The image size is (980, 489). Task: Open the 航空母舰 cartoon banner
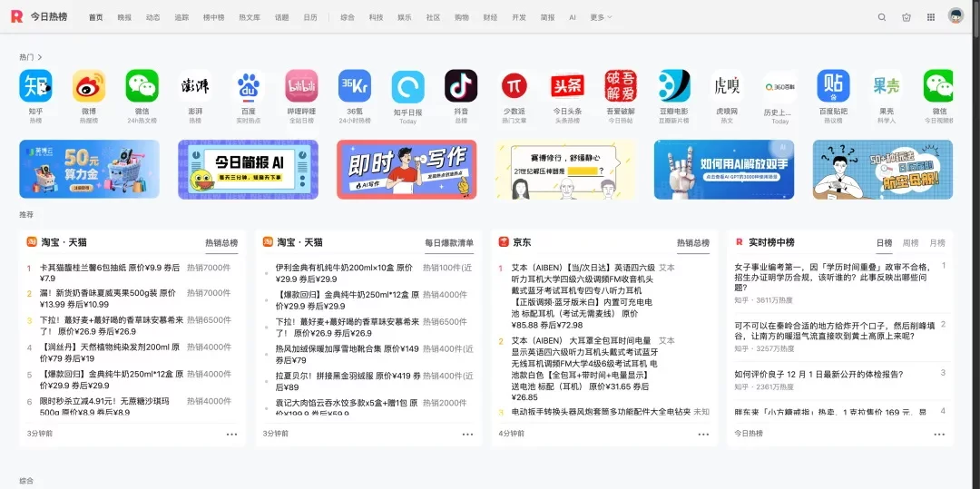click(x=883, y=170)
